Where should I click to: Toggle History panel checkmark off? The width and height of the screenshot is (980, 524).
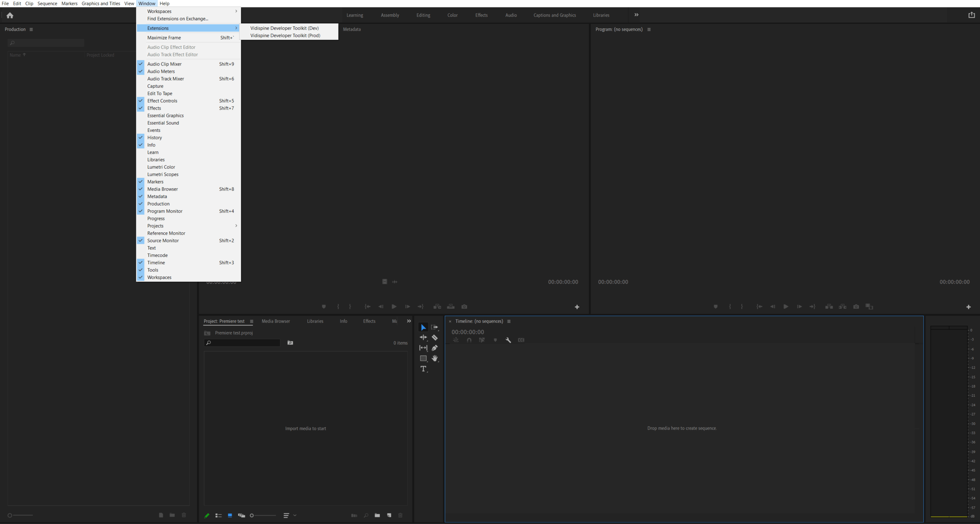pos(154,138)
